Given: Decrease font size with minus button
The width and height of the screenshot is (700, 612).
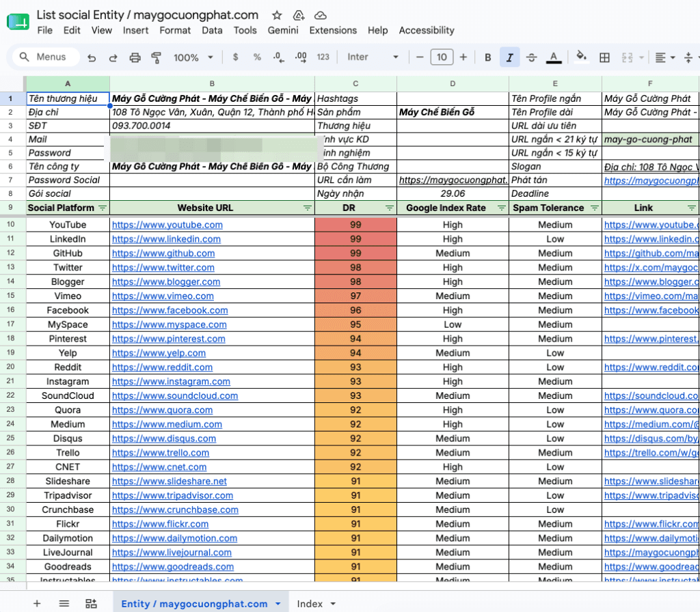Looking at the screenshot, I should (x=420, y=57).
